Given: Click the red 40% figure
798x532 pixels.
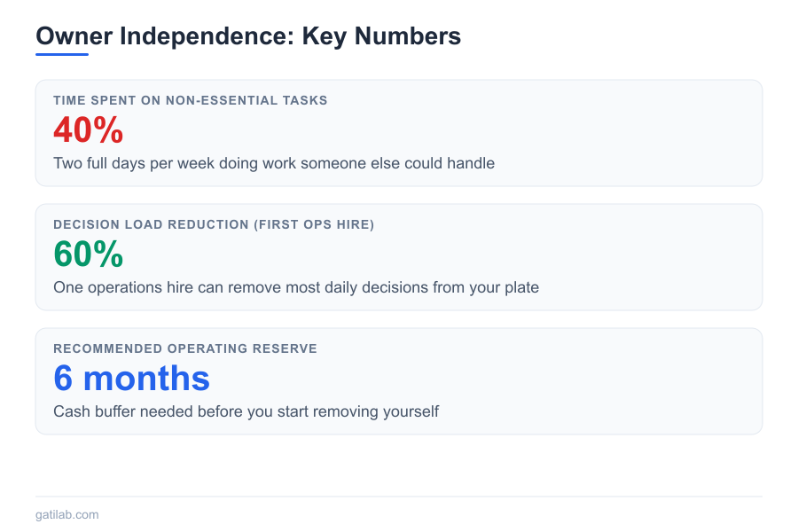Looking at the screenshot, I should click(88, 130).
